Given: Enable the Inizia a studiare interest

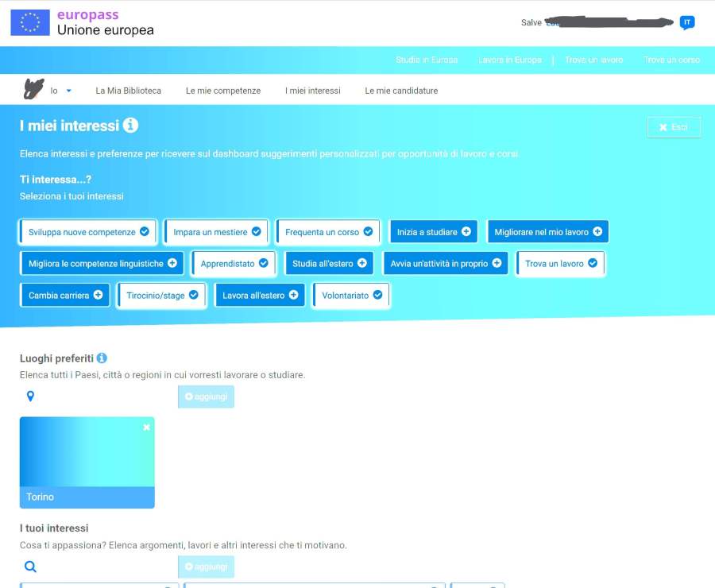Looking at the screenshot, I should tap(433, 232).
